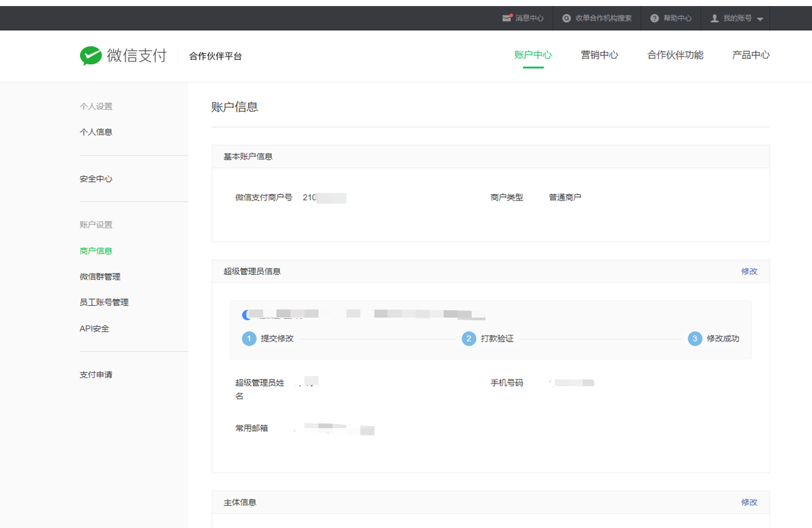
Task: Click 修改 link for 主体信息
Action: [x=749, y=503]
